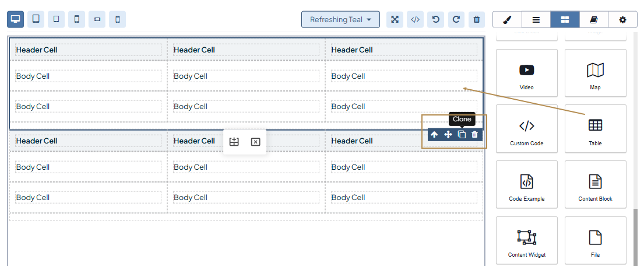Select the Custom Code block

click(527, 132)
